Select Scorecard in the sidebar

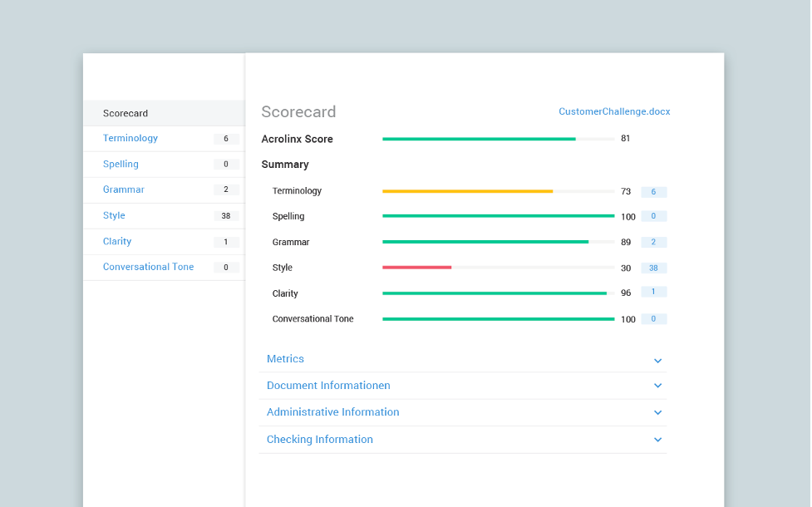(125, 113)
